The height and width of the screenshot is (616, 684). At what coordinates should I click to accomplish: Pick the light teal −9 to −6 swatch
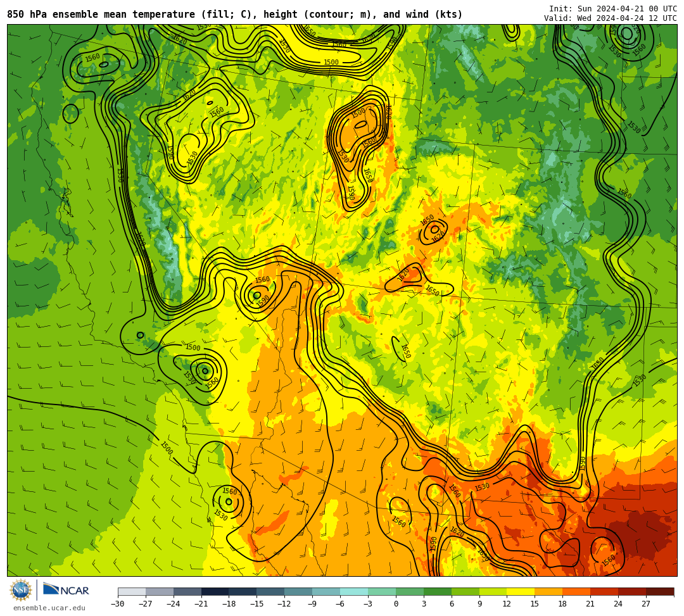coord(326,591)
